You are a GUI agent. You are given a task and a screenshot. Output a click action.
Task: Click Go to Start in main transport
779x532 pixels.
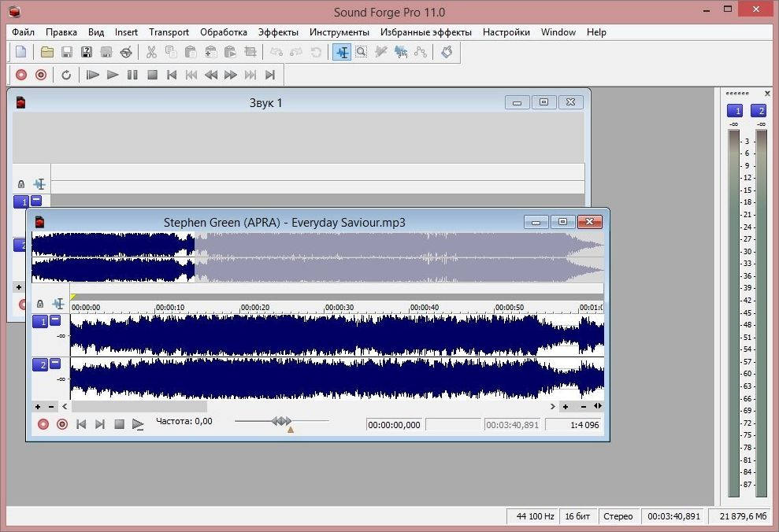172,75
